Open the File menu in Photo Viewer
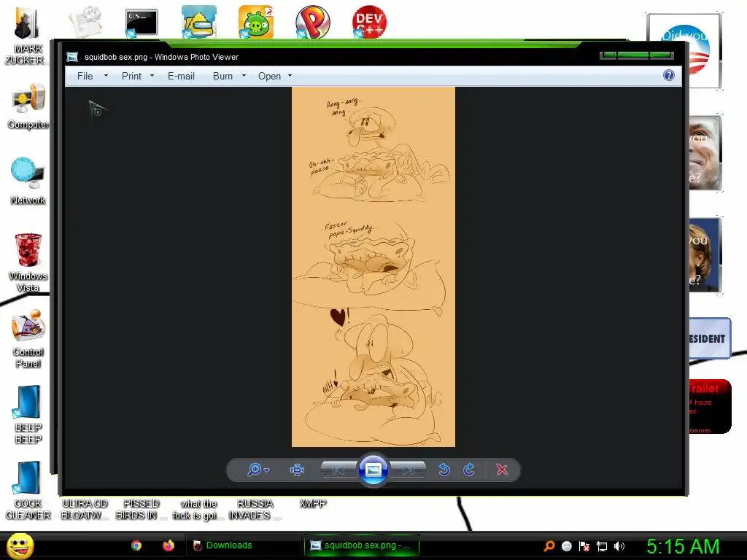This screenshot has width=747, height=560. point(85,76)
